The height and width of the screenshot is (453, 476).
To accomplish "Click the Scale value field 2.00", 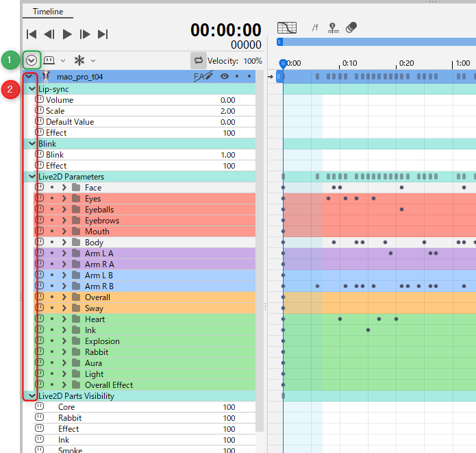I will [x=227, y=111].
